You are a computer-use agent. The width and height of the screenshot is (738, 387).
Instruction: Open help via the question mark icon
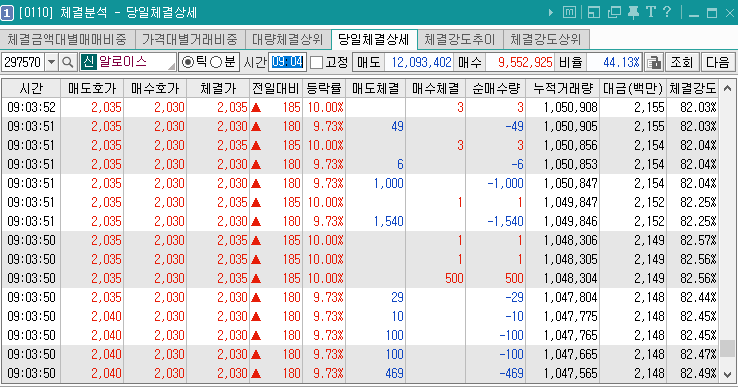click(667, 12)
